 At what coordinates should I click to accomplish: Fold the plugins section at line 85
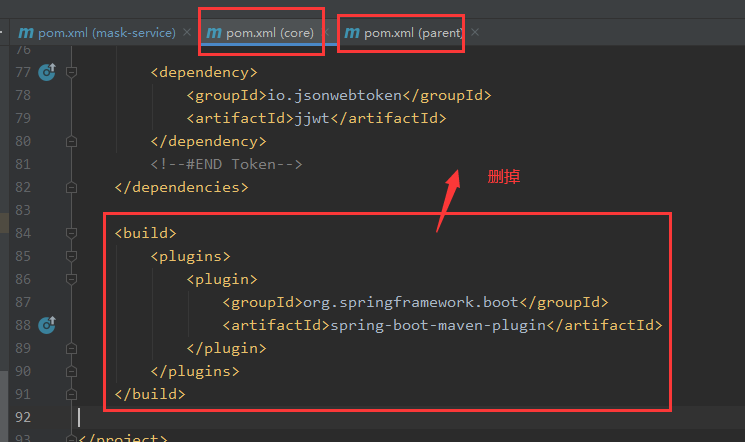pos(71,256)
